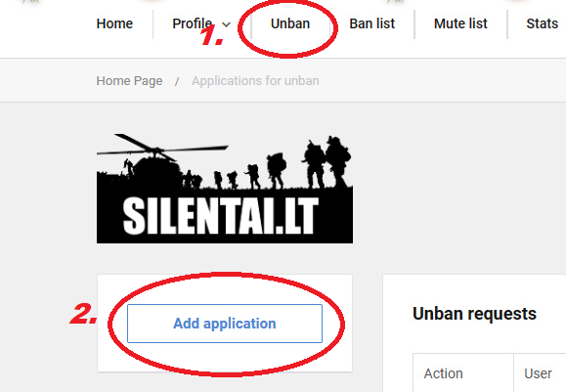Sort by the User column header
The image size is (566, 392).
point(538,373)
